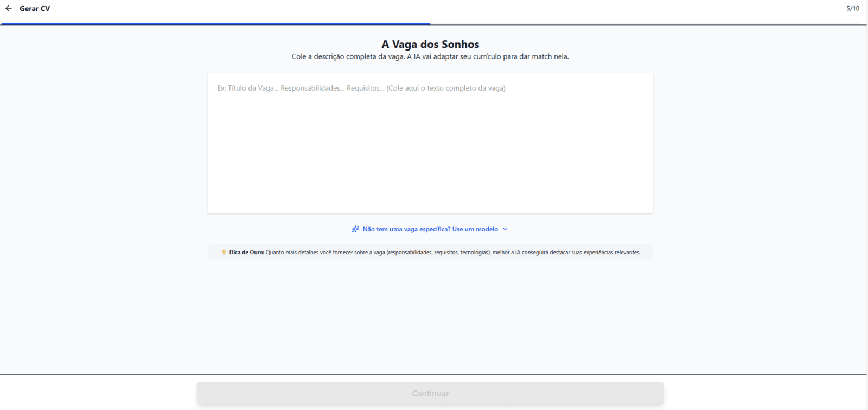Screen dimensions: 868x410
Task: Open "Não tem uma vaga específica?" template link
Action: tap(407, 229)
